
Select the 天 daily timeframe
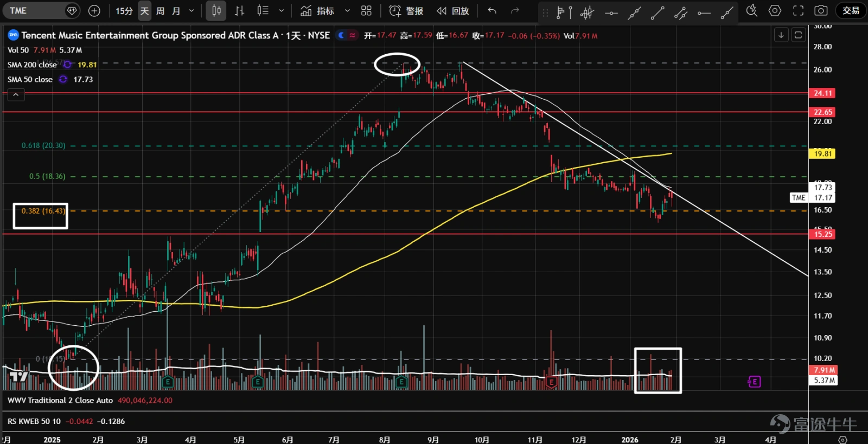tap(144, 11)
